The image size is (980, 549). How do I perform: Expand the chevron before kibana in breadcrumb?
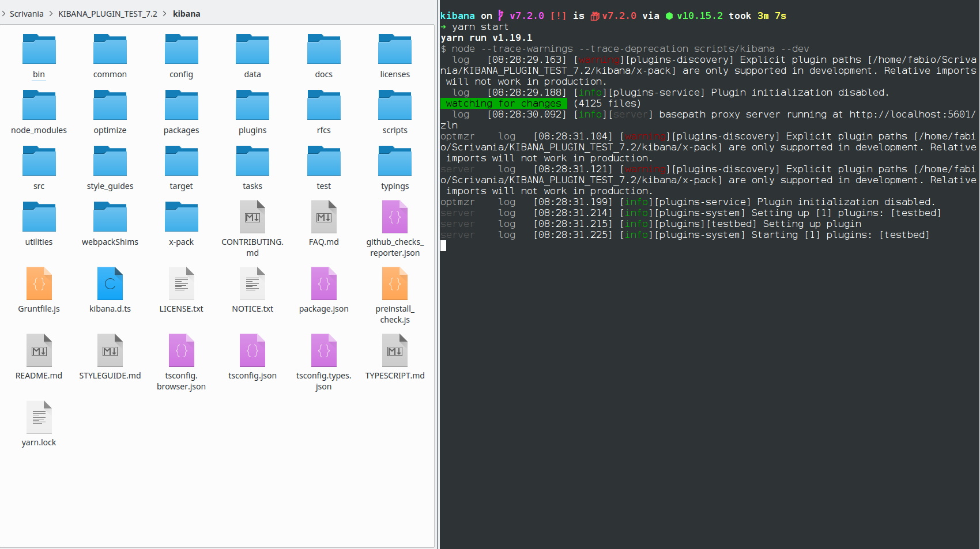(x=165, y=14)
